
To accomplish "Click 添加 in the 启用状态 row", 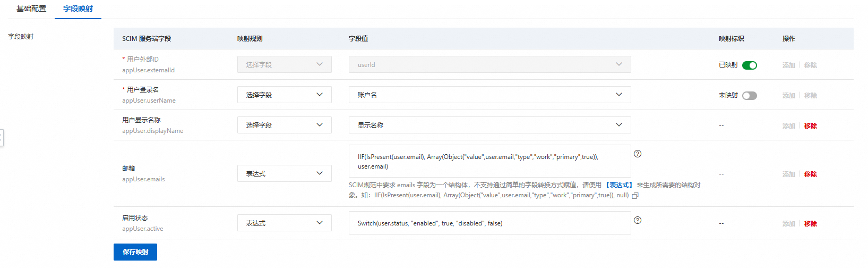I will point(789,224).
